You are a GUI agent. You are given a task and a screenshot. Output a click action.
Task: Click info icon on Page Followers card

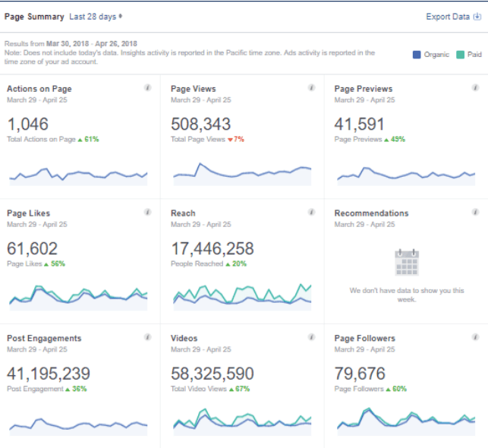(475, 338)
